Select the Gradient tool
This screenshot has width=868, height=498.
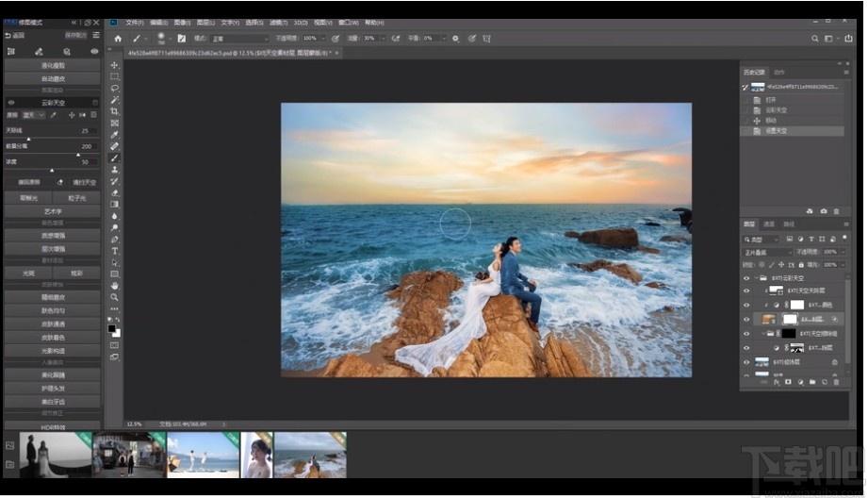click(115, 205)
